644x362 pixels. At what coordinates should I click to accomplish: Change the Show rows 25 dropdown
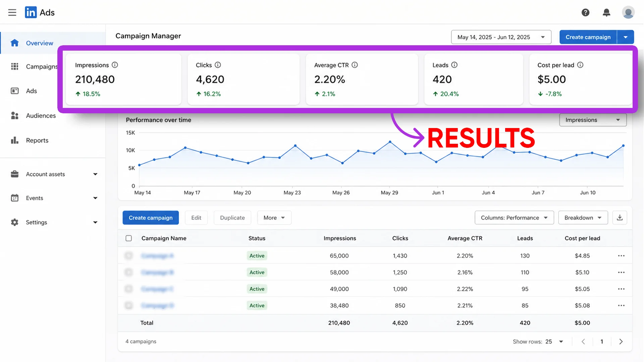[x=554, y=342]
